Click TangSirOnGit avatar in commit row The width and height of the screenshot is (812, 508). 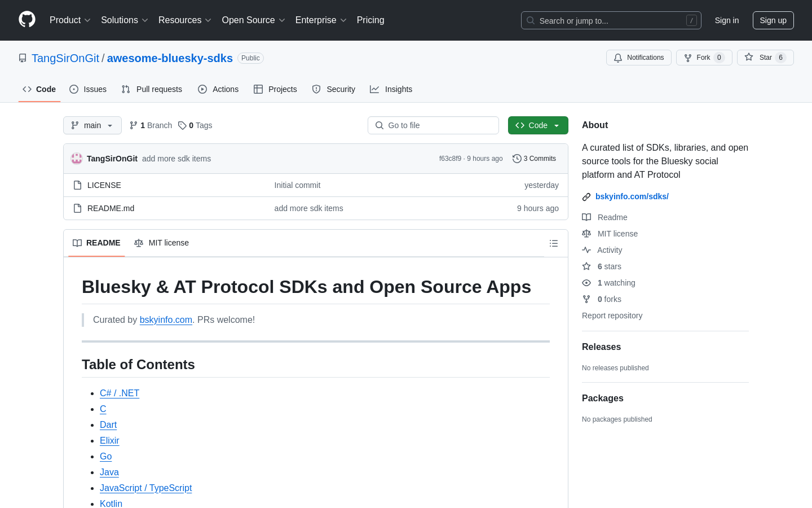(77, 159)
